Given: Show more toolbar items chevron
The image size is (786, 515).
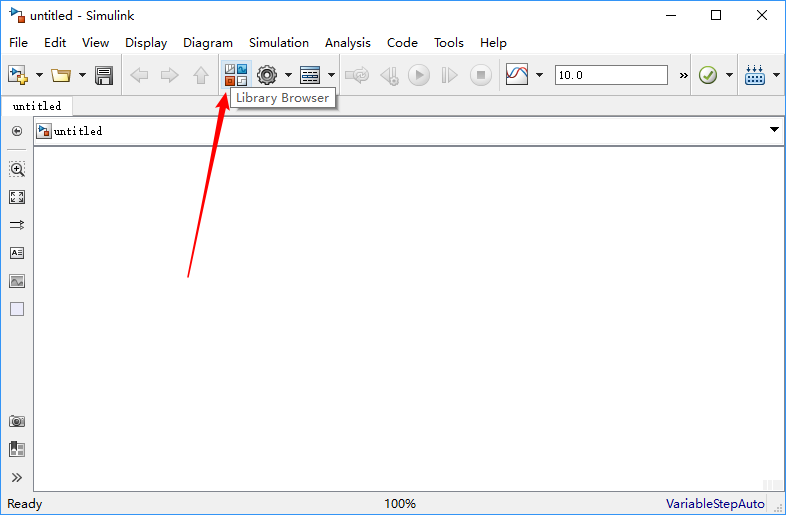Looking at the screenshot, I should coord(683,76).
